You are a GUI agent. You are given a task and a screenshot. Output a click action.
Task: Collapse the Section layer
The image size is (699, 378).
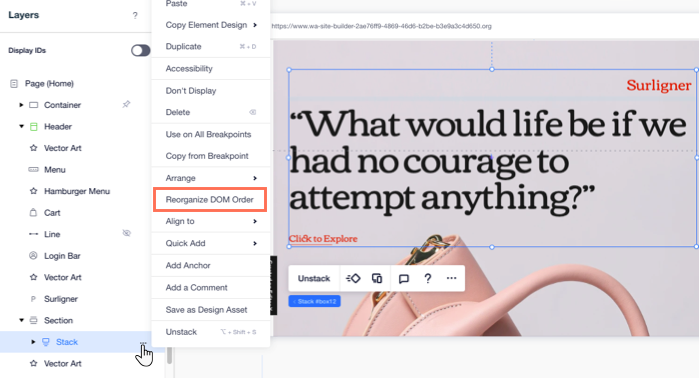(21, 320)
